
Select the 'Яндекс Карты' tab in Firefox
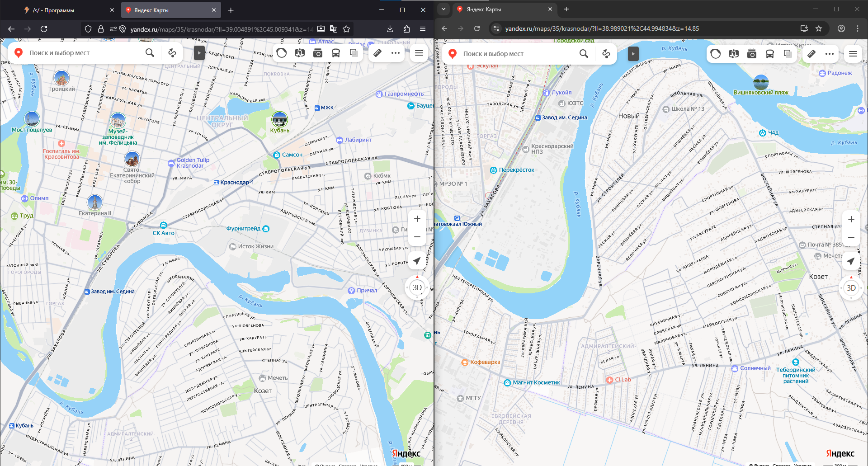171,10
